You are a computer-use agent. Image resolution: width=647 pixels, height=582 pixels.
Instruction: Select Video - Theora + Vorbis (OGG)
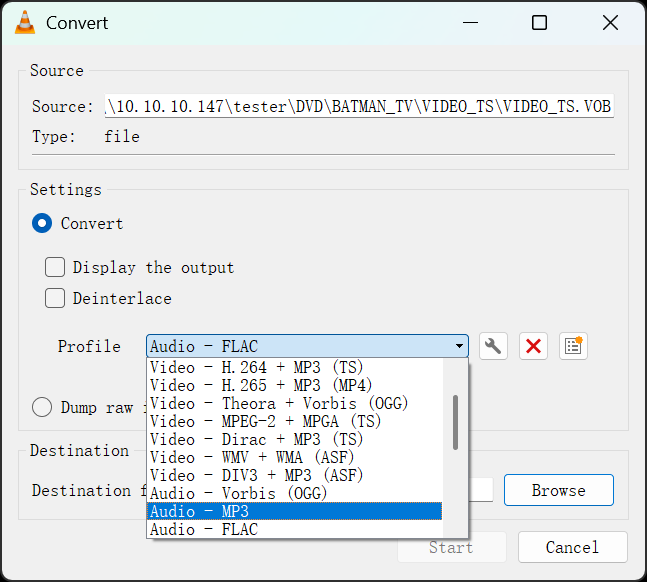tap(294, 403)
